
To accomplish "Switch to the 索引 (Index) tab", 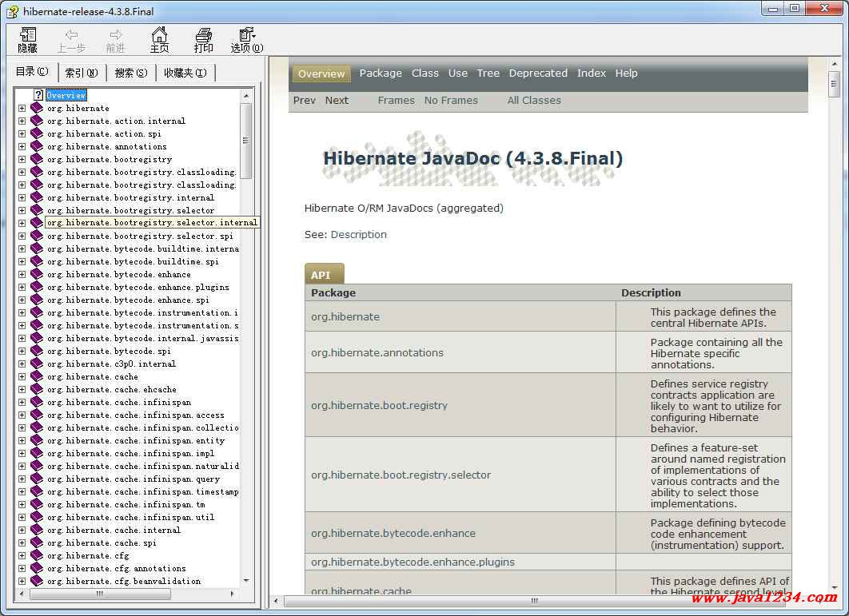I will tap(82, 73).
